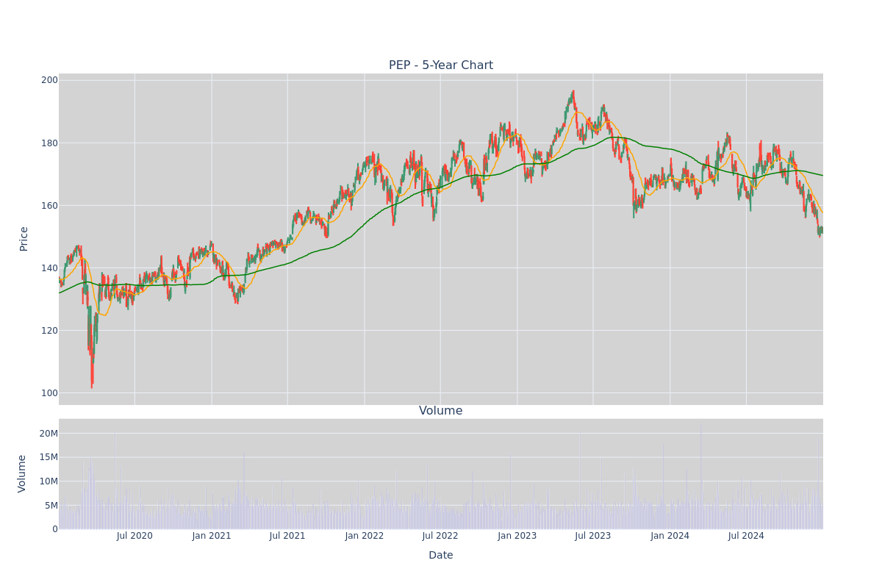882x588 pixels.
Task: Click the 120 price tick label
Action: (x=49, y=330)
